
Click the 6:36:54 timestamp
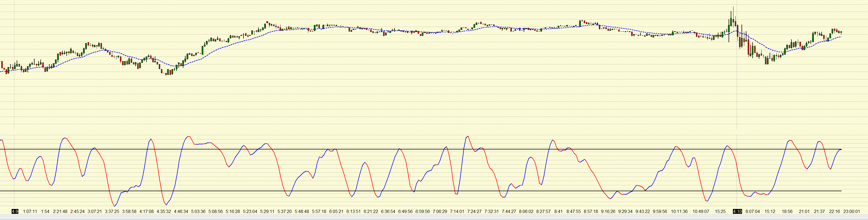[x=388, y=212]
